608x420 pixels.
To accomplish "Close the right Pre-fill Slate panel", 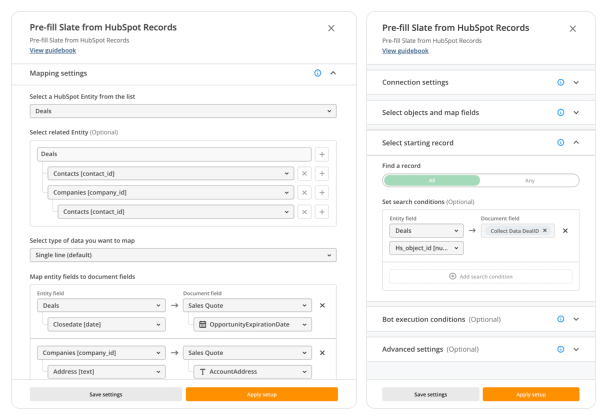I will click(x=573, y=29).
